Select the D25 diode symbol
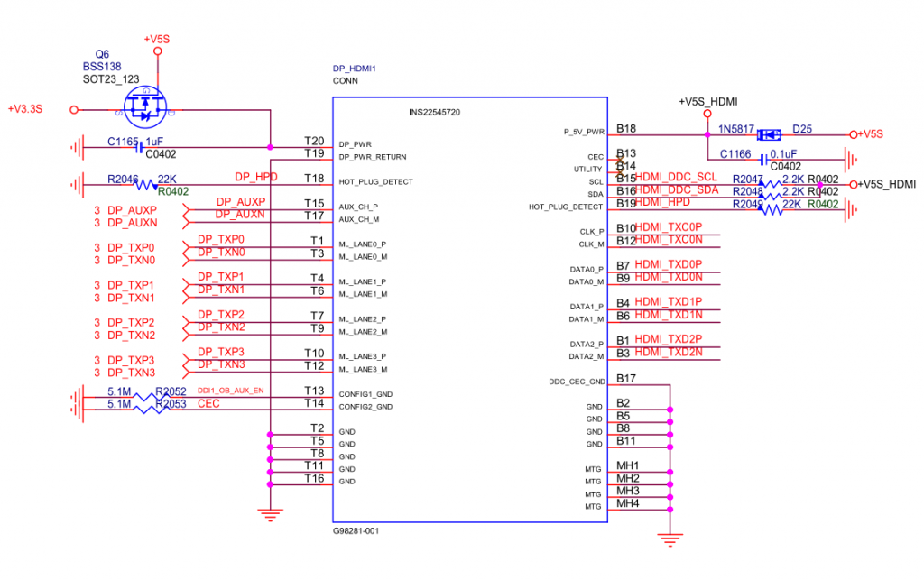This screenshot has width=924, height=580. (769, 134)
